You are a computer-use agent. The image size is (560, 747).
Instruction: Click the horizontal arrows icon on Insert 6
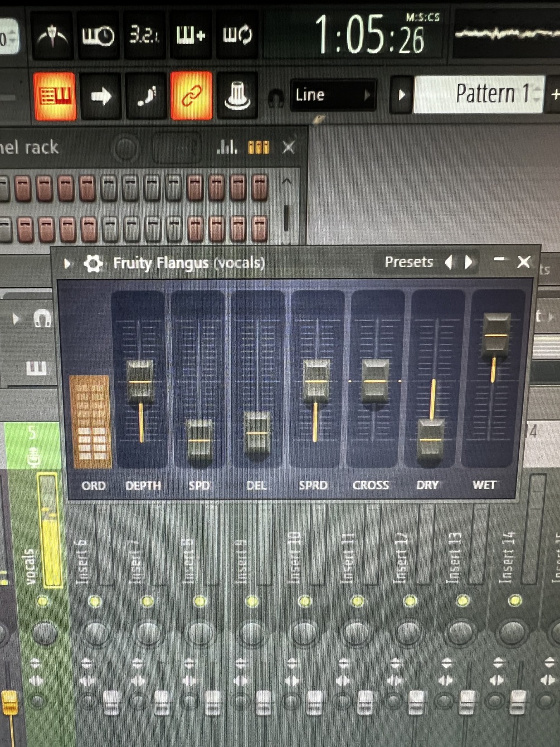[86, 681]
